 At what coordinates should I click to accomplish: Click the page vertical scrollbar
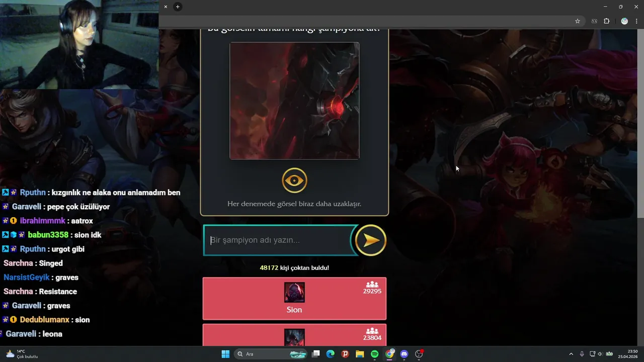[640, 123]
